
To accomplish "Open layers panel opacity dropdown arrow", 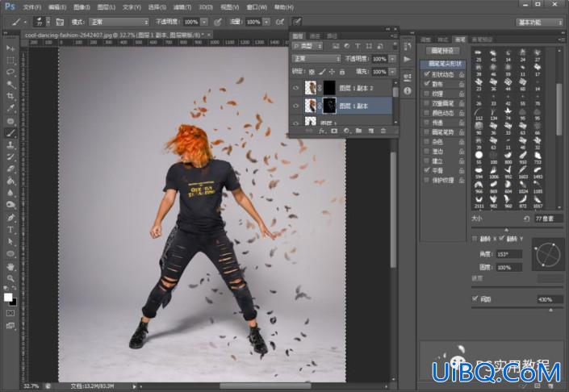I will [392, 59].
